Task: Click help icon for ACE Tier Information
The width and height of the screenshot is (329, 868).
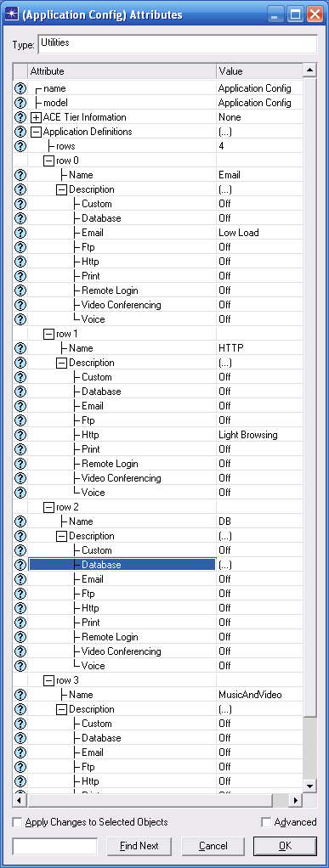Action: tap(20, 117)
